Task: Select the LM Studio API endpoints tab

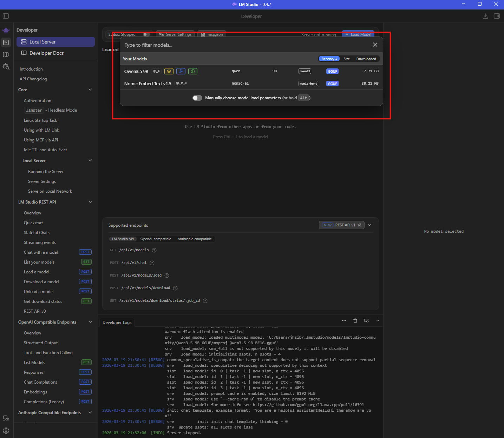Action: 123,239
